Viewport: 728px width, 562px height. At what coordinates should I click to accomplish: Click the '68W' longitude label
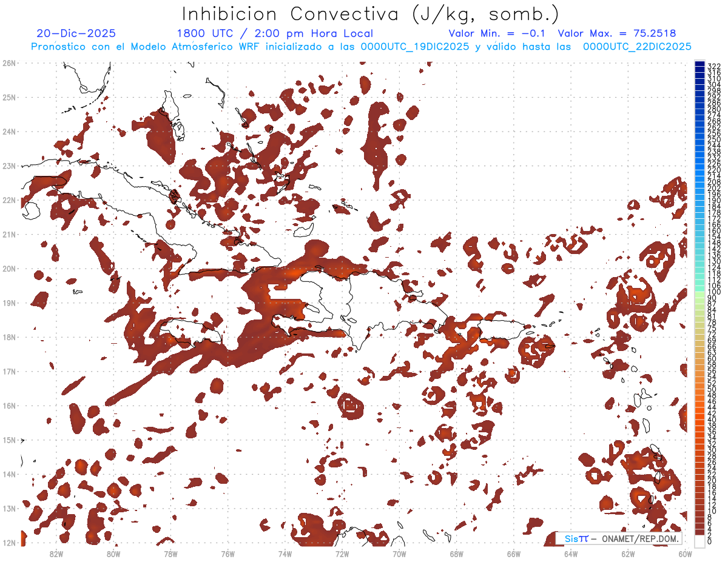coord(457,554)
